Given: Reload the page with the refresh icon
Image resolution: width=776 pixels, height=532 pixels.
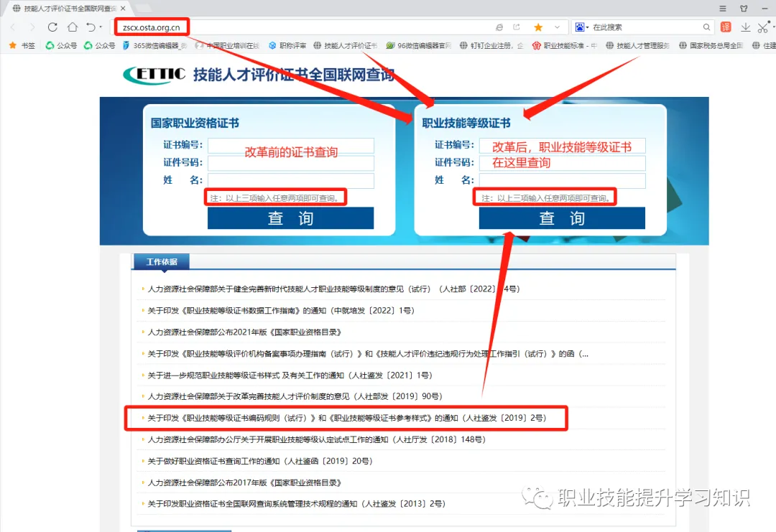Looking at the screenshot, I should coord(51,27).
